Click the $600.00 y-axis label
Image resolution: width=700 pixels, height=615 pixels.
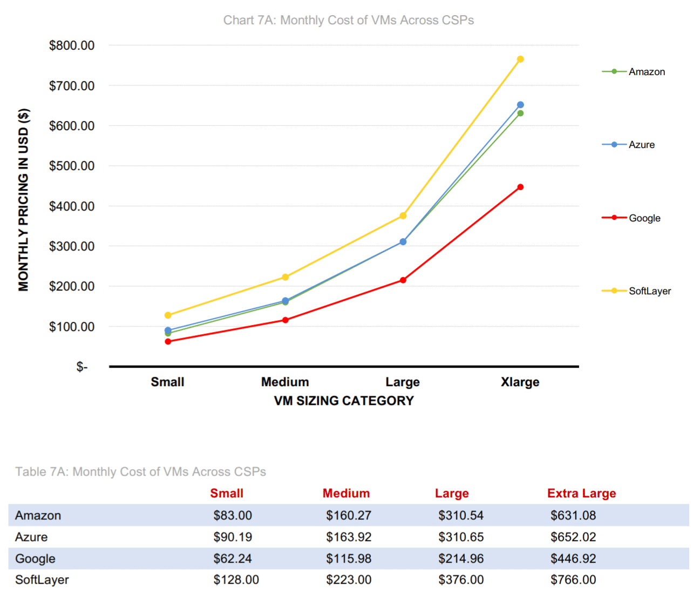[72, 126]
